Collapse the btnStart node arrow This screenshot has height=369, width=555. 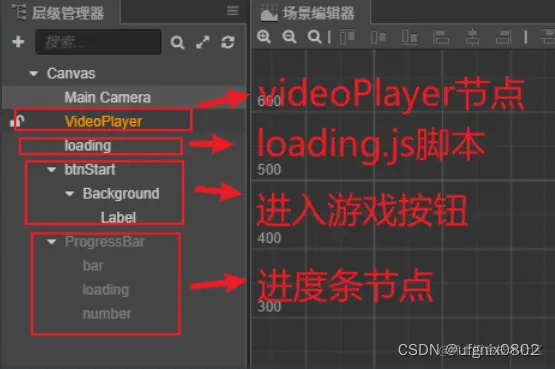point(52,170)
